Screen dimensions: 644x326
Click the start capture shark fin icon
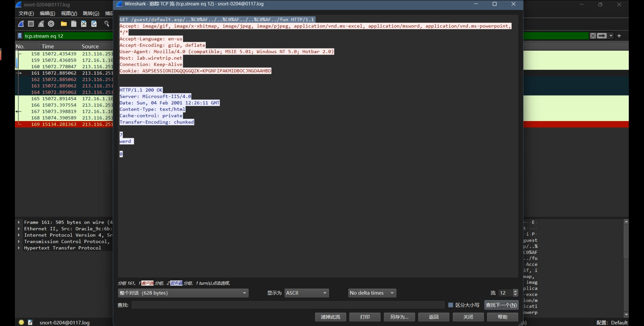(x=21, y=24)
